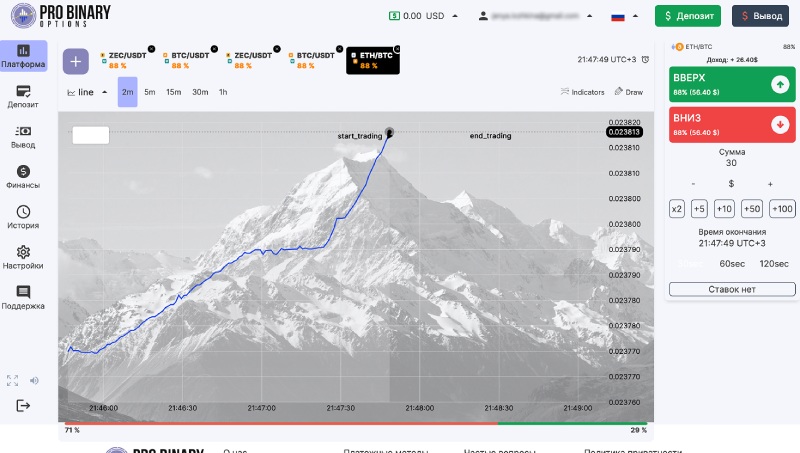Viewport: 800px width, 453px height.
Task: Click the green 29 % sentiment bar
Action: pos(572,423)
